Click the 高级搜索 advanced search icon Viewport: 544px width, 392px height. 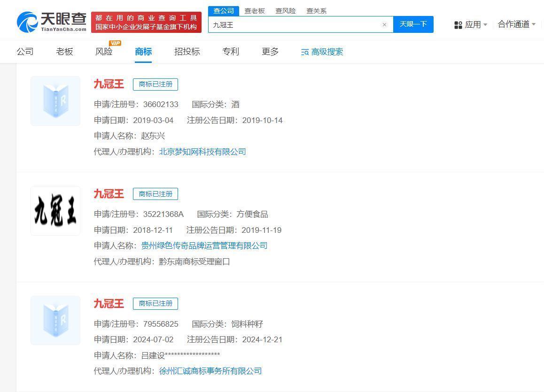(305, 52)
